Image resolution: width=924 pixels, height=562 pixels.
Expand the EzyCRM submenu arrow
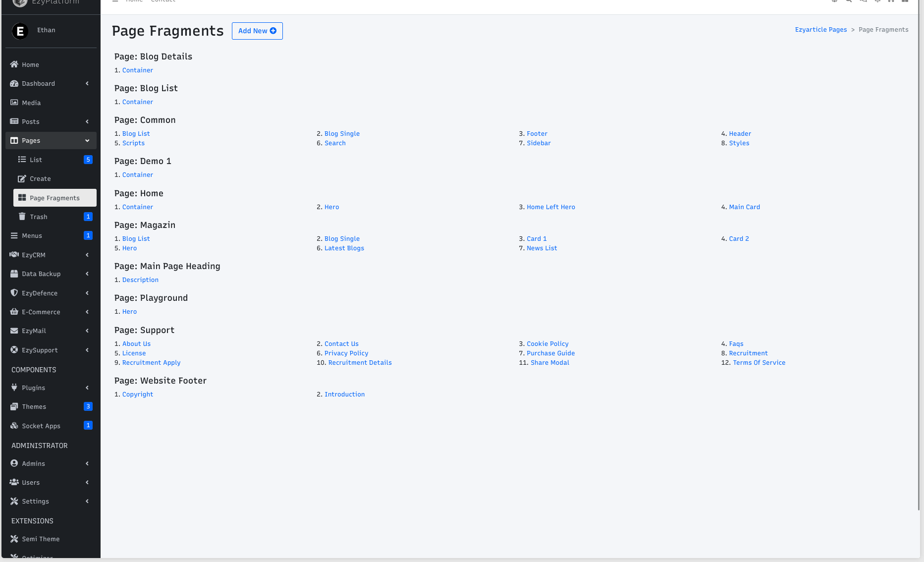tap(87, 255)
